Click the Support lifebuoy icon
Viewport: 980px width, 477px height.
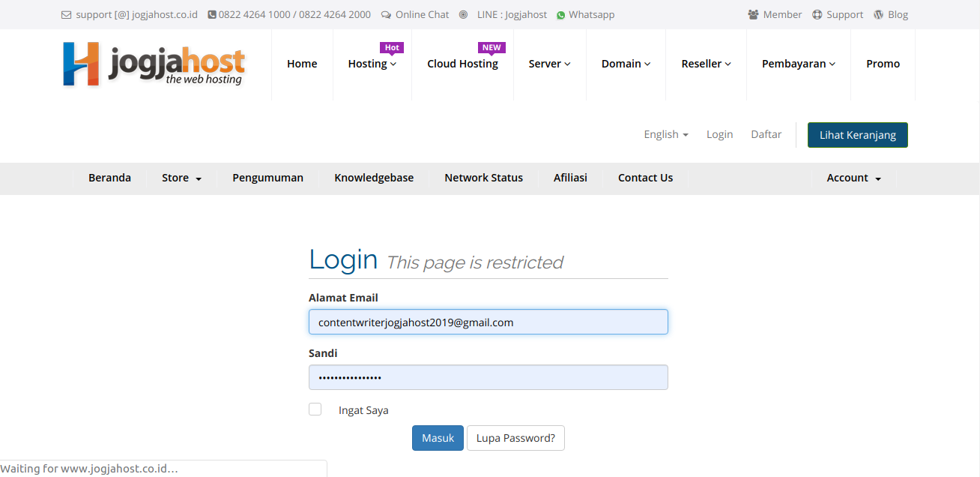(x=817, y=15)
